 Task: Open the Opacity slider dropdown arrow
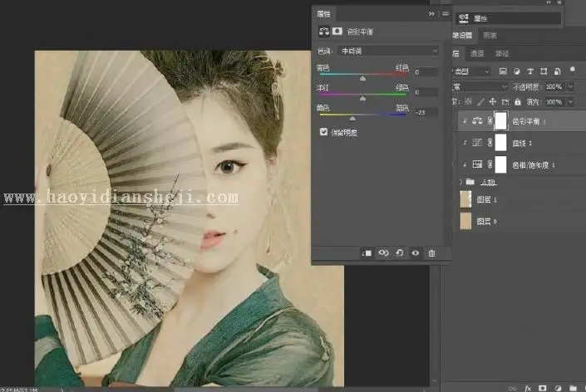coord(570,86)
